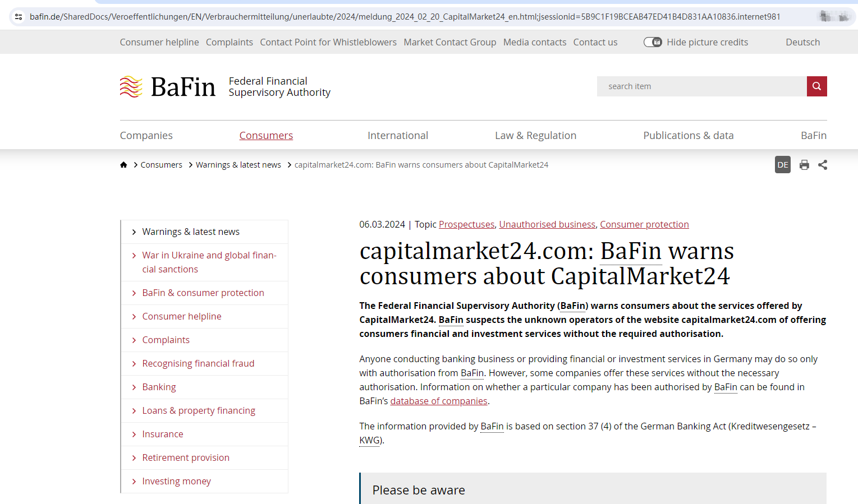Screen dimensions: 858x504
Task: Open Recognising financial fraud sidebar item
Action: pos(198,363)
